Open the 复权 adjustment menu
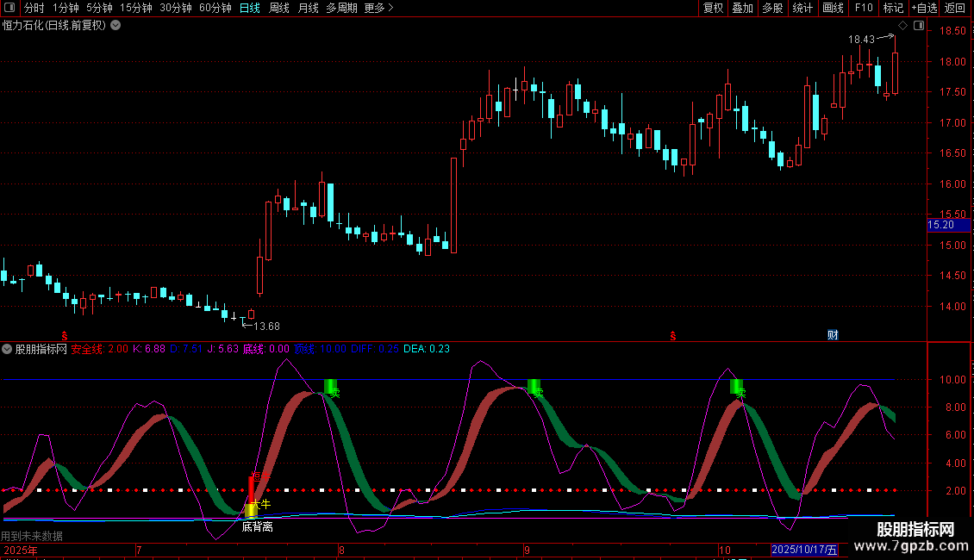Image resolution: width=974 pixels, height=560 pixels. coord(713,8)
